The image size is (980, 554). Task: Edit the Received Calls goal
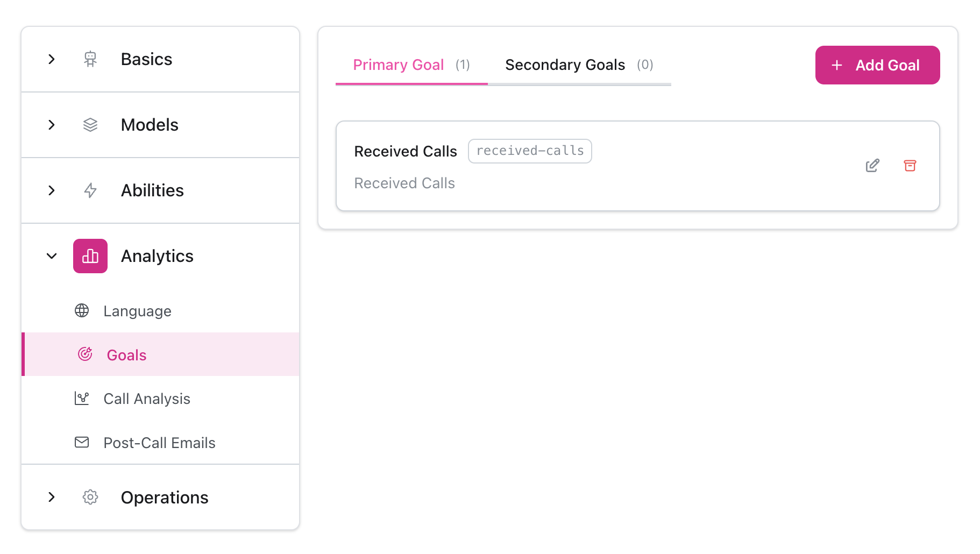coord(872,166)
